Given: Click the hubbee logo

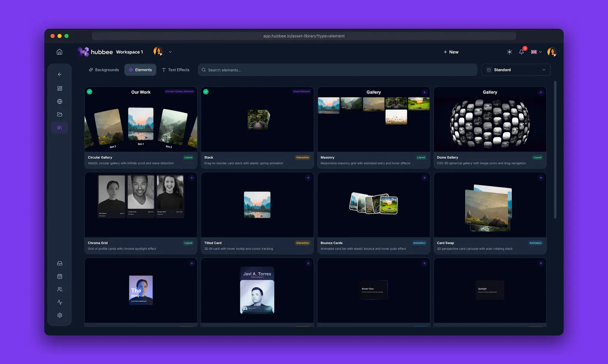Looking at the screenshot, I should pos(95,52).
